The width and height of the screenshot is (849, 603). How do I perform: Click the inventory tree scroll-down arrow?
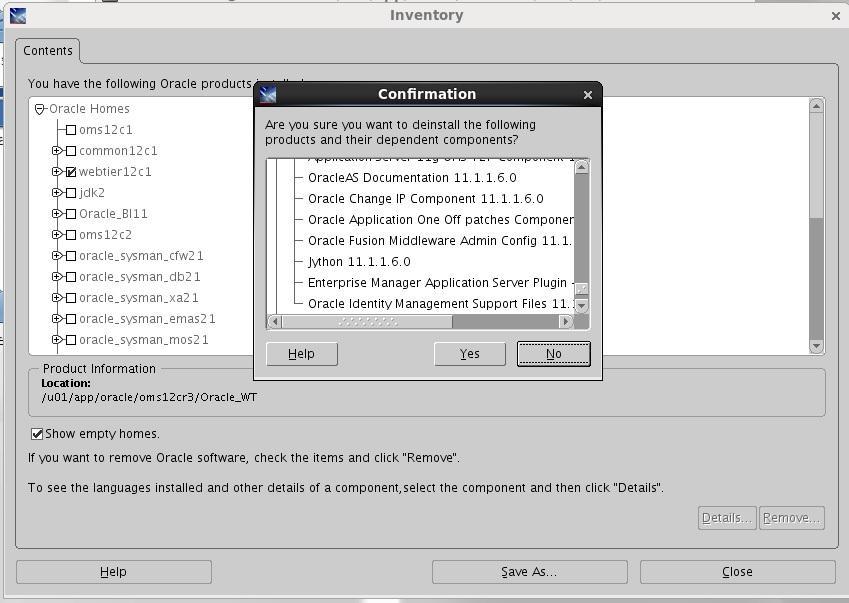tap(817, 346)
